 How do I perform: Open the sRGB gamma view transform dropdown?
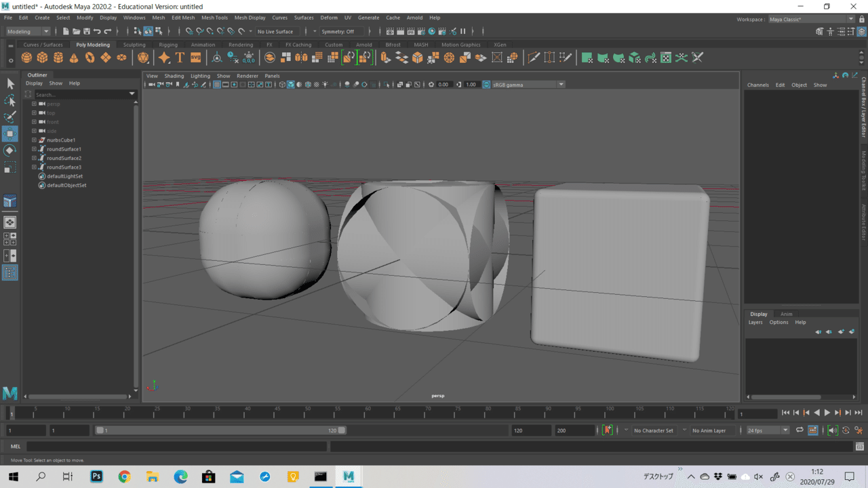[x=528, y=85]
